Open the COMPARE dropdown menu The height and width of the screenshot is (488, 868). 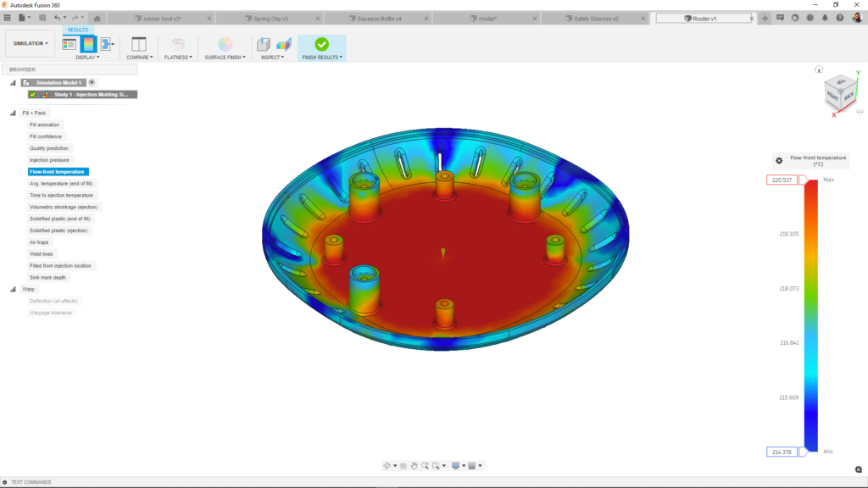(x=139, y=58)
